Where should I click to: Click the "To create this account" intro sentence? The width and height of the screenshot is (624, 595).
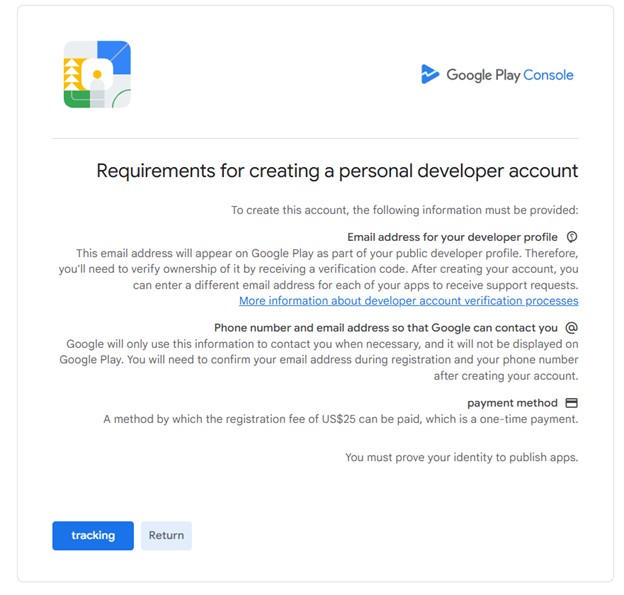404,210
